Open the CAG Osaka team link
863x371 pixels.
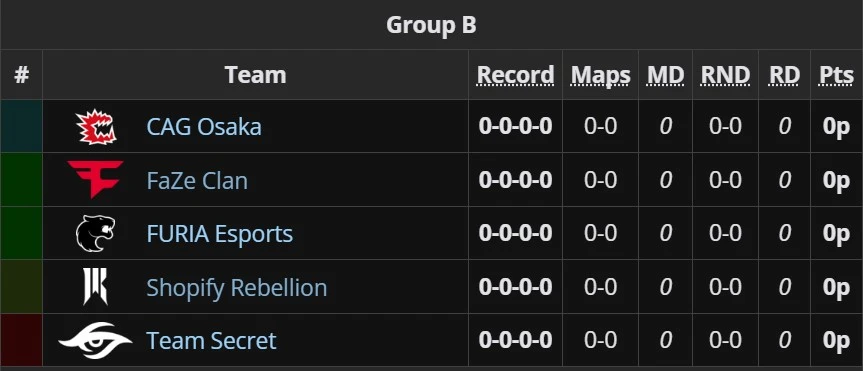tap(204, 127)
